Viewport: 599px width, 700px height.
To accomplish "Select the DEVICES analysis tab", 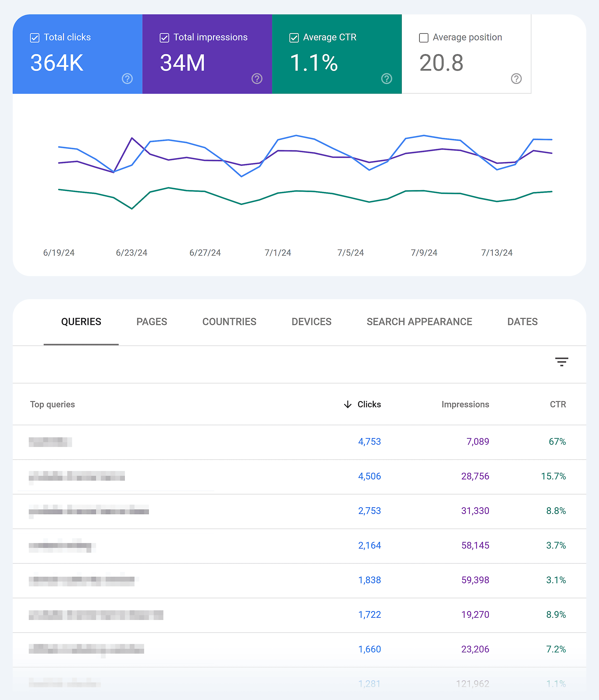I will point(311,321).
